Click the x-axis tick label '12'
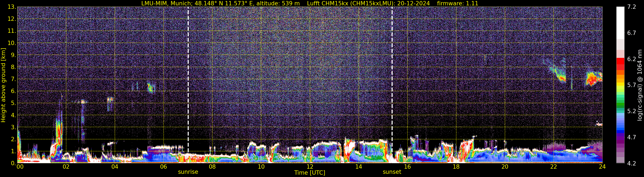644x177 pixels. (x=310, y=167)
